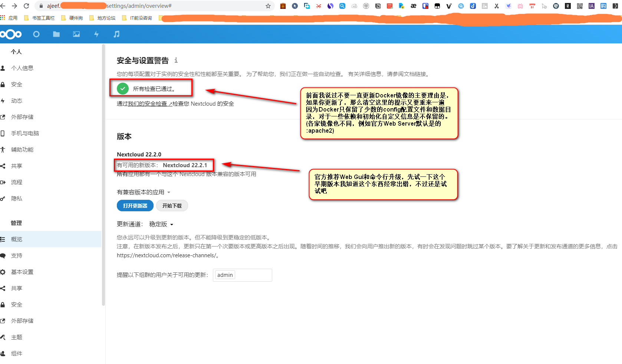Image resolution: width=622 pixels, height=364 pixels.
Task: Open 辅助功能 settings section
Action: coord(50,150)
